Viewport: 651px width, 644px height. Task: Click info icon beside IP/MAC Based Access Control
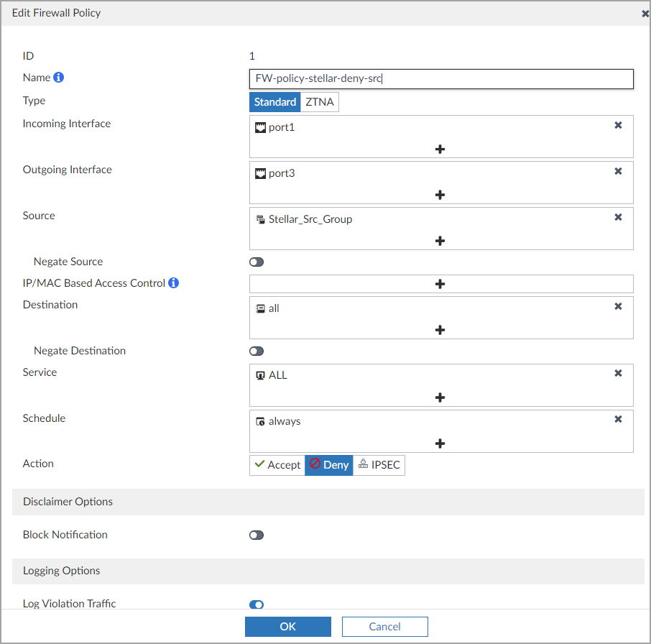(173, 283)
